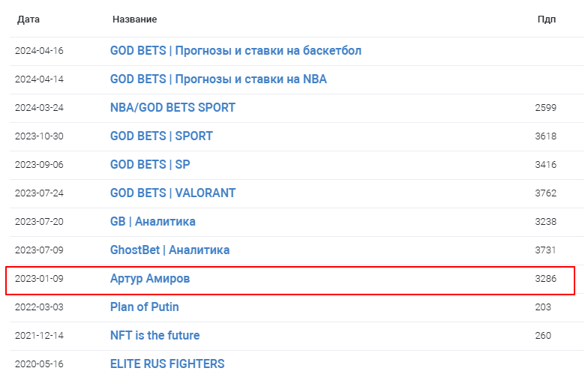Select the 2024-04-16 date cell
This screenshot has height=389, width=588.
(x=39, y=51)
